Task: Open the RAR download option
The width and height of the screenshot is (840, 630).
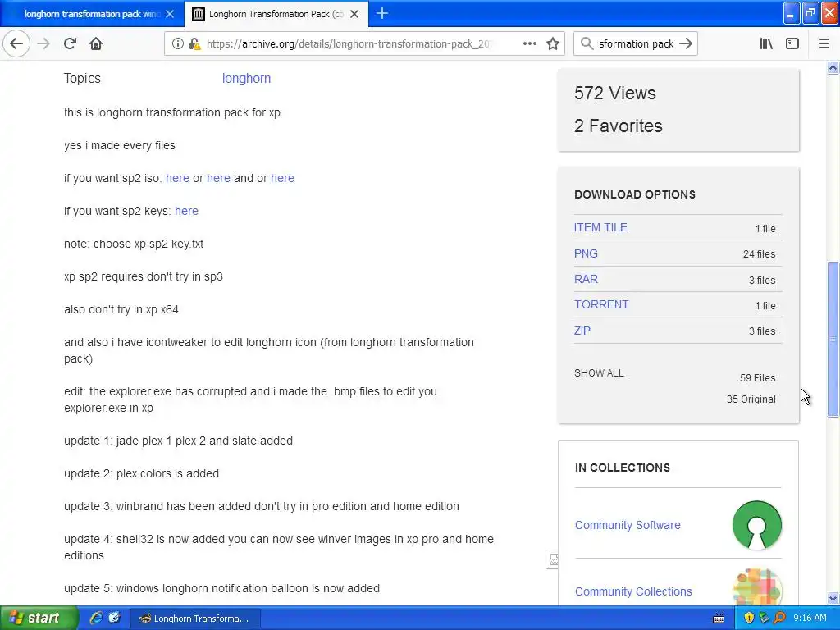Action: coord(586,279)
